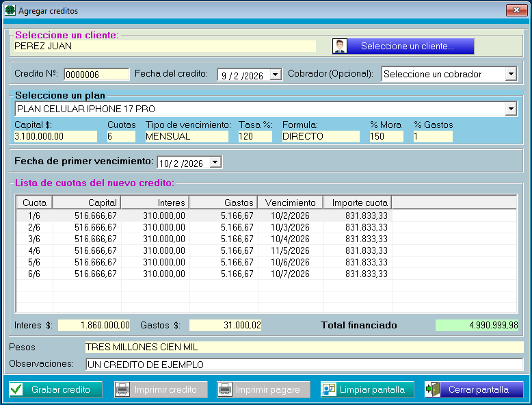This screenshot has height=405, width=532.
Task: Click the Limpiar pantalla screen icon
Action: point(328,389)
